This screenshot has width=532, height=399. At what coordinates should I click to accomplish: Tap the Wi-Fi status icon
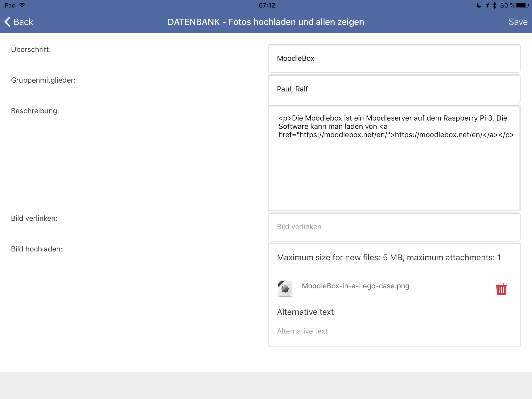click(x=22, y=5)
